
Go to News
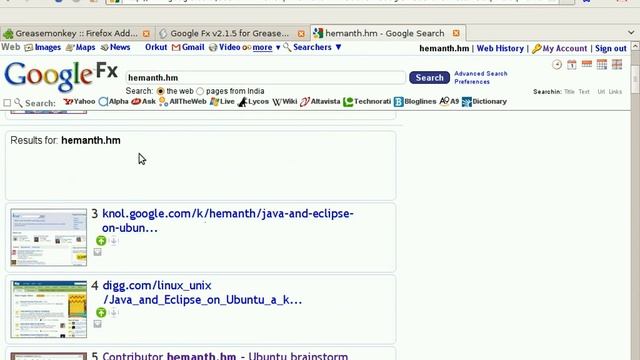(x=120, y=47)
